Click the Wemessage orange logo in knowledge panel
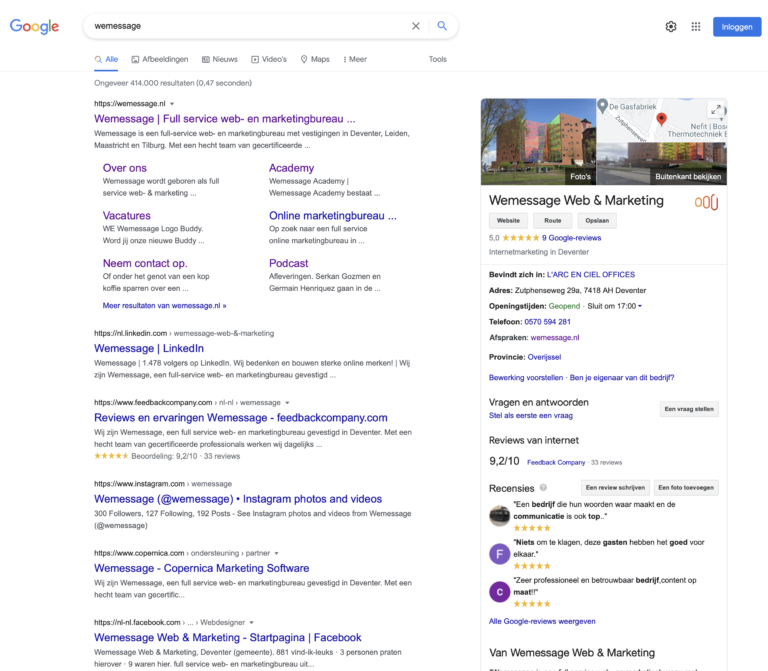Screen dimensions: 768x671 tap(706, 202)
